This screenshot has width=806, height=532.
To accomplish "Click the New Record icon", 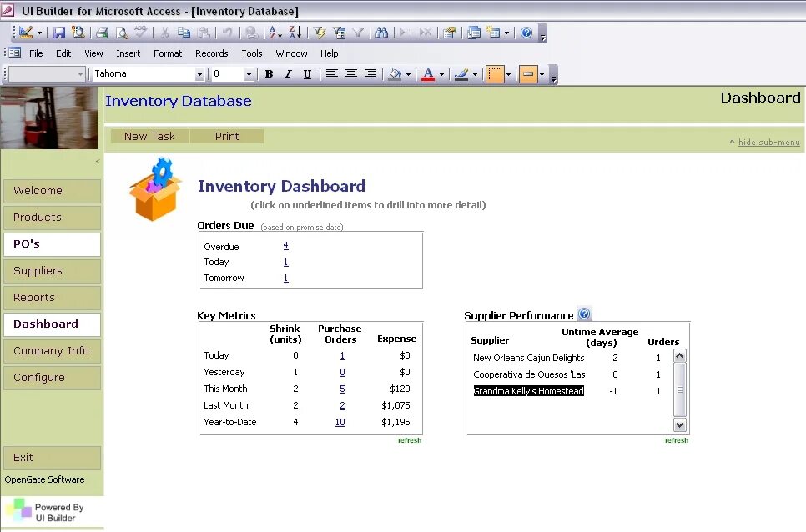I will [406, 33].
